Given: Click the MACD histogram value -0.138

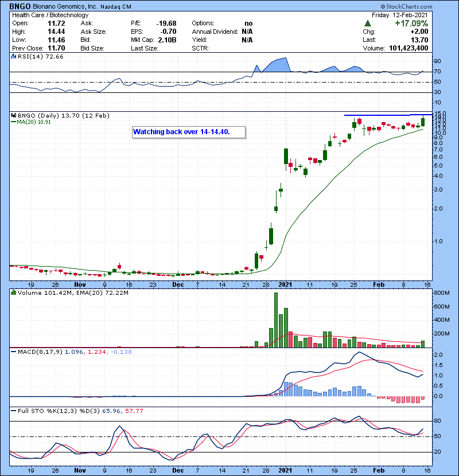Looking at the screenshot, I should coord(121,352).
